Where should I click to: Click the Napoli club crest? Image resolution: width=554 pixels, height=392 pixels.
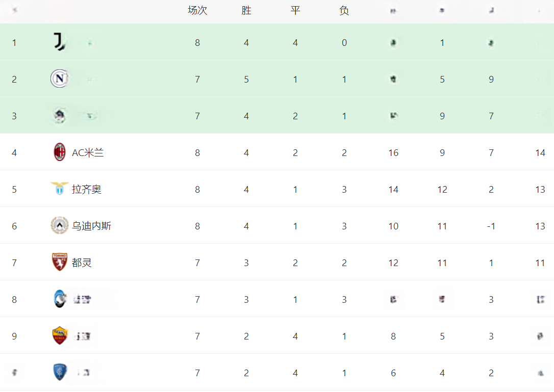59,79
